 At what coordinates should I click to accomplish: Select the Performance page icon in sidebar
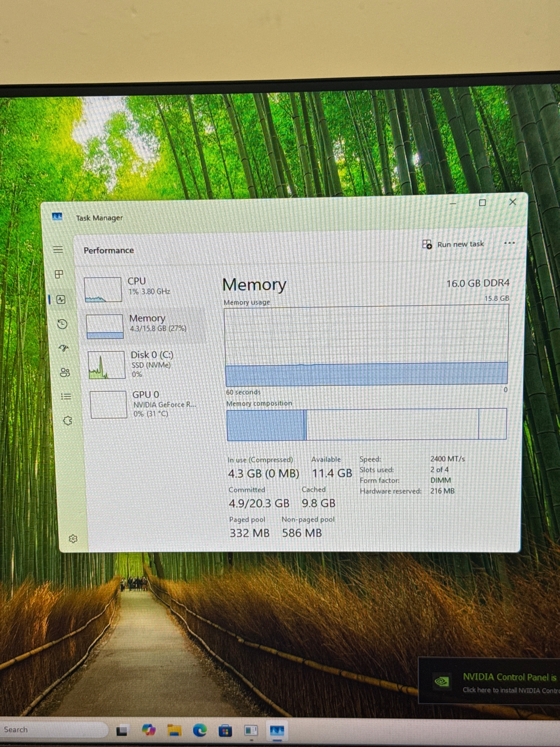point(61,299)
